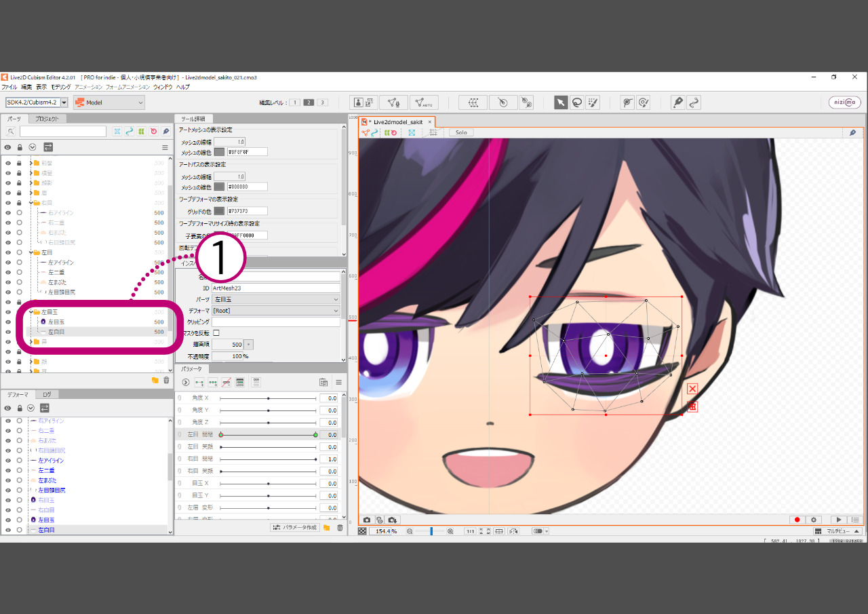
Task: Toggle visibility eye of 左アイライン part
Action: (8, 262)
